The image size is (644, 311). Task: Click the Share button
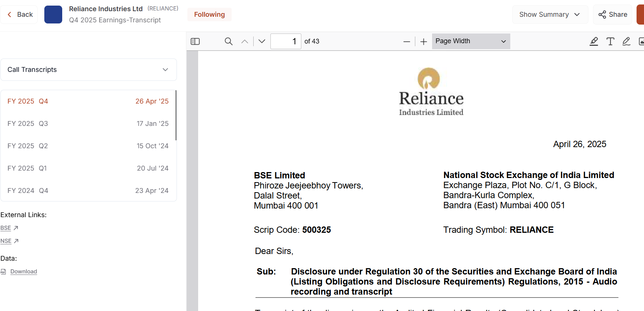click(x=613, y=15)
